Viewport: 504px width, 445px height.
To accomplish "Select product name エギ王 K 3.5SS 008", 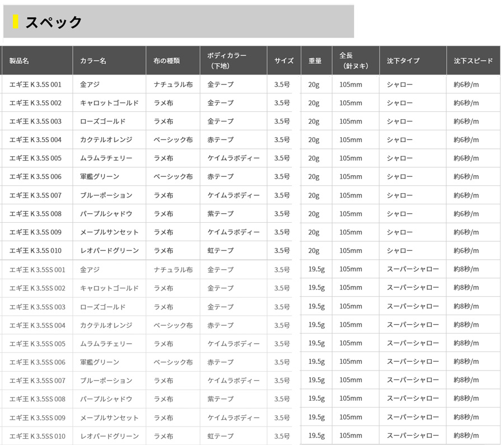I will [38, 399].
